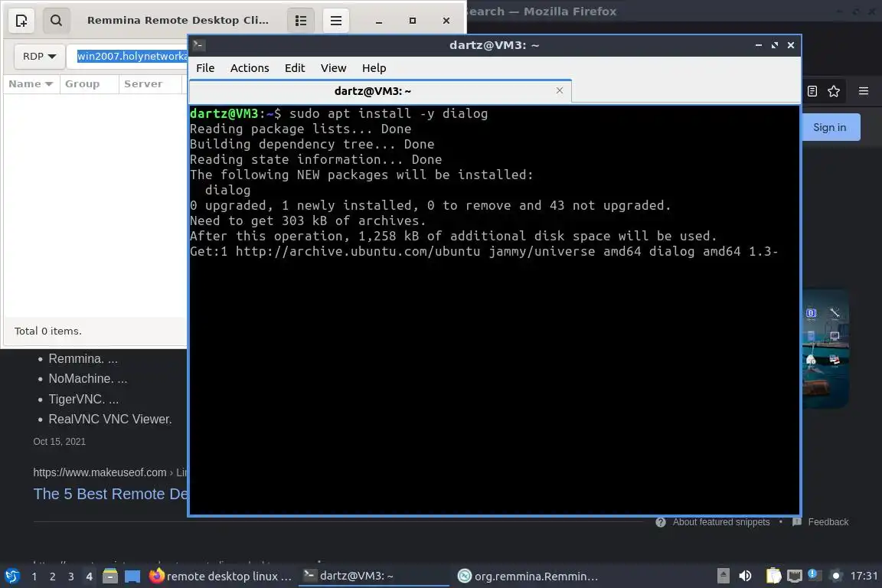The height and width of the screenshot is (588, 882).
Task: Open Remmina's hamburger menu
Action: click(x=336, y=20)
